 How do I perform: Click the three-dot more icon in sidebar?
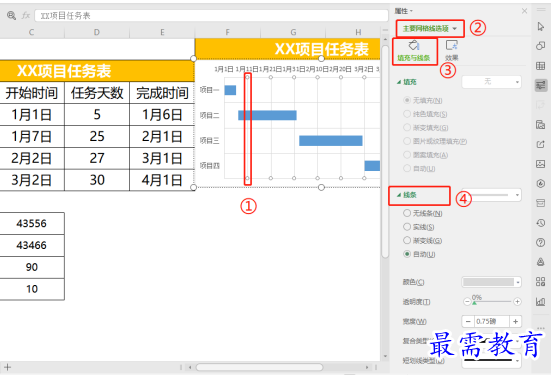tap(541, 328)
